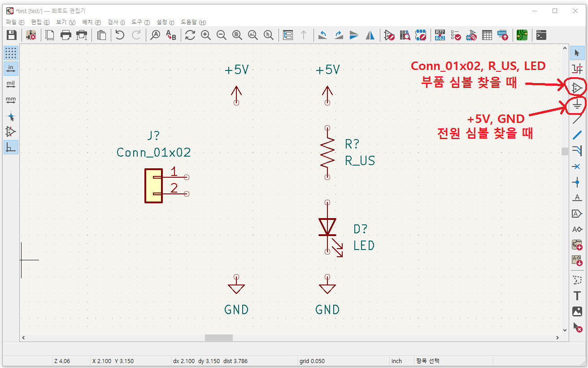Select import sheet pin tool
This screenshot has height=368, width=588.
click(x=577, y=260)
